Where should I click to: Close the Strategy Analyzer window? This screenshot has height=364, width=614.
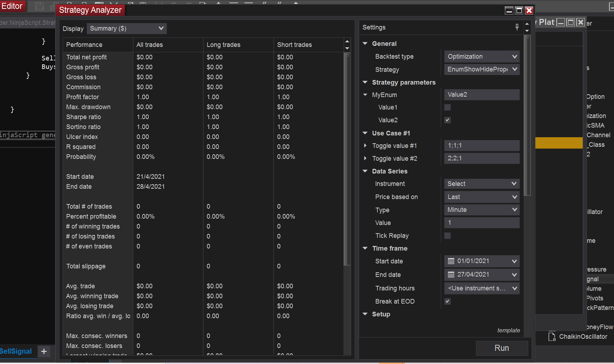click(529, 11)
